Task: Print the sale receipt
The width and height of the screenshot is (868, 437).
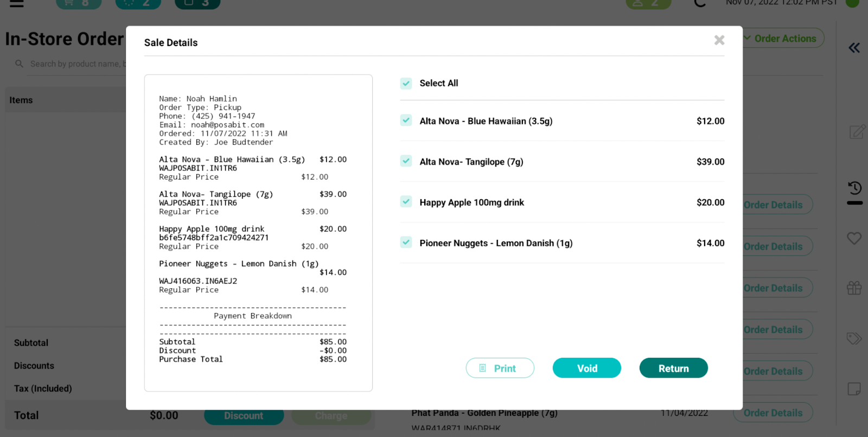Action: click(500, 368)
